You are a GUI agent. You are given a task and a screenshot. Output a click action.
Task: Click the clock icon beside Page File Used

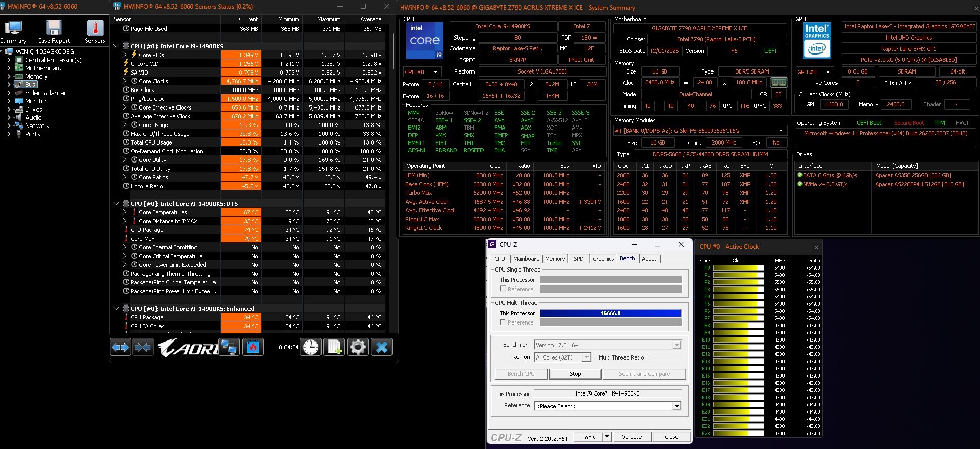click(126, 29)
